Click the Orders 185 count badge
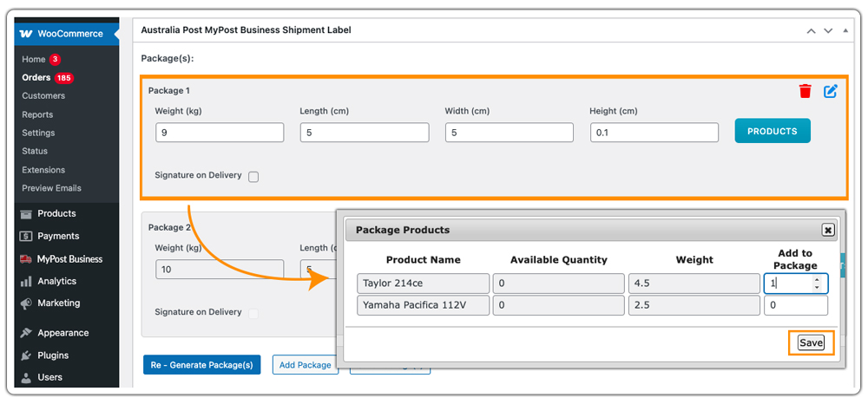The width and height of the screenshot is (868, 404). [x=63, y=78]
